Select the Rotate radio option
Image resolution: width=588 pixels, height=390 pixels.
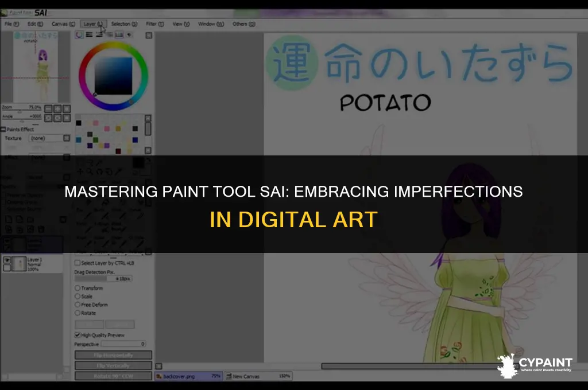coord(78,313)
